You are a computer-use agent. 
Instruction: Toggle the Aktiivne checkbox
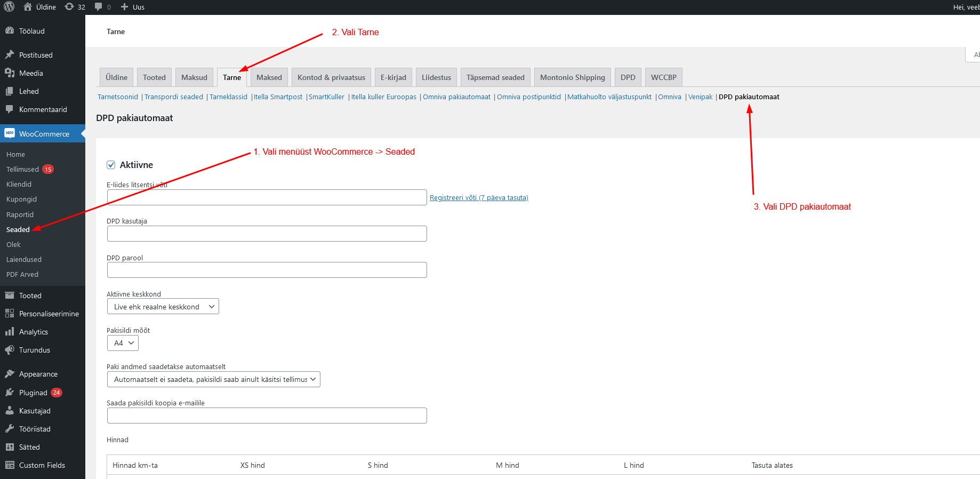111,165
